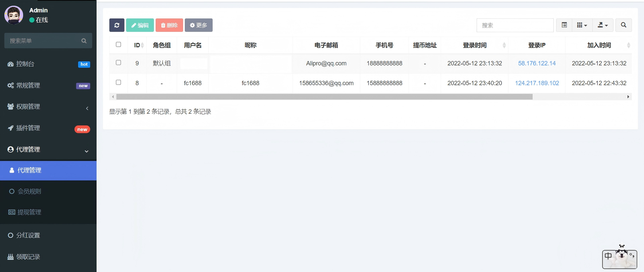Screen dimensions: 644x272
Task: Open the 提现管理 menu item
Action: tap(30, 212)
